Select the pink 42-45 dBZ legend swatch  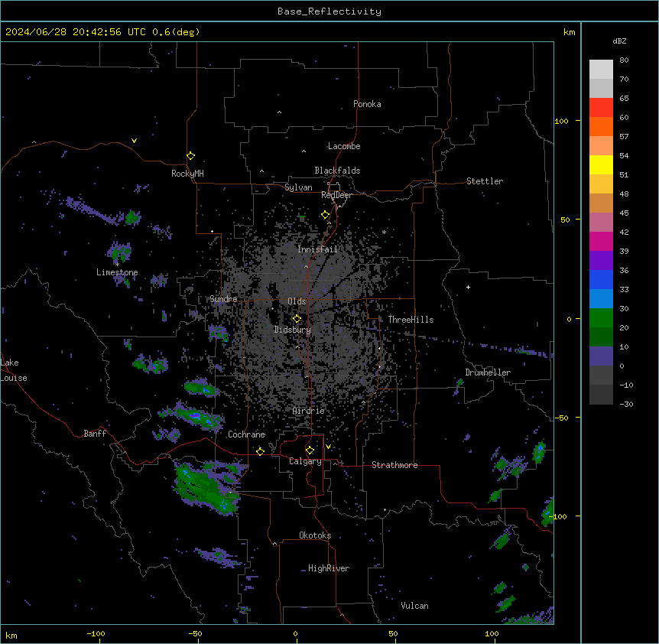601,222
